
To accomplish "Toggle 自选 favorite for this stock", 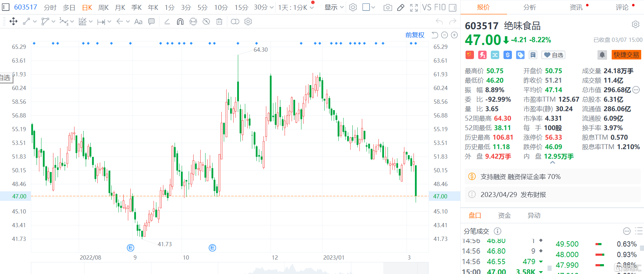I will [554, 55].
